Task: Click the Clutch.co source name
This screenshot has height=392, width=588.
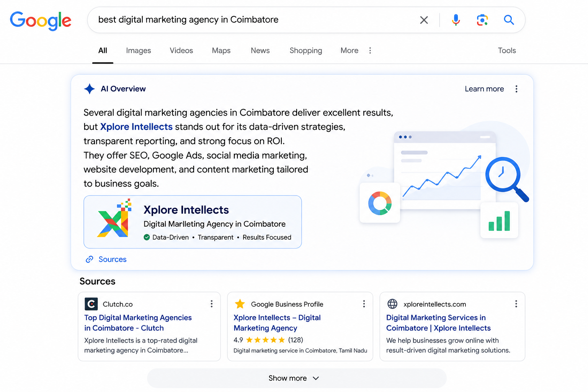Action: click(x=118, y=304)
